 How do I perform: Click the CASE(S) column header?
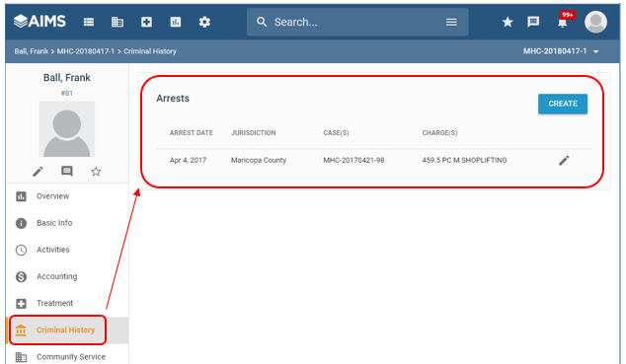tap(336, 133)
